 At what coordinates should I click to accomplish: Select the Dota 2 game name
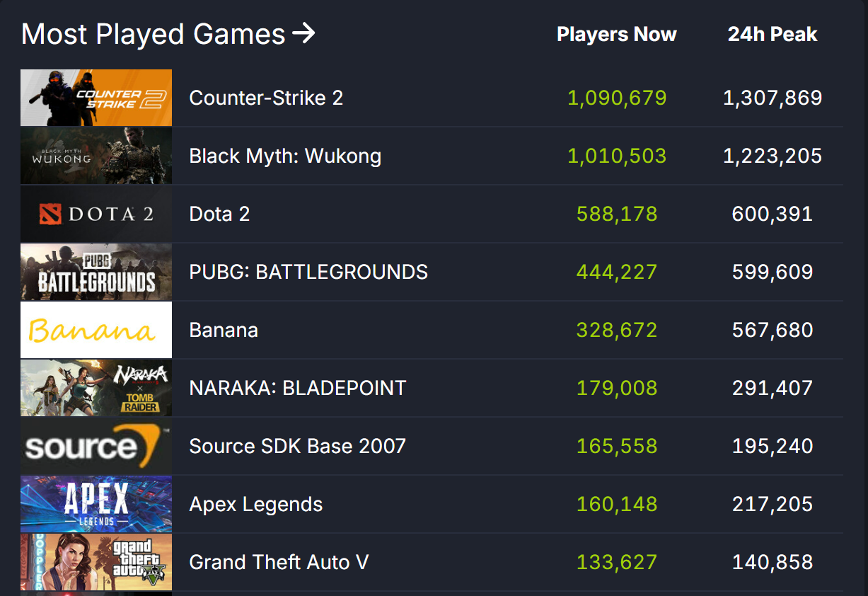219,214
